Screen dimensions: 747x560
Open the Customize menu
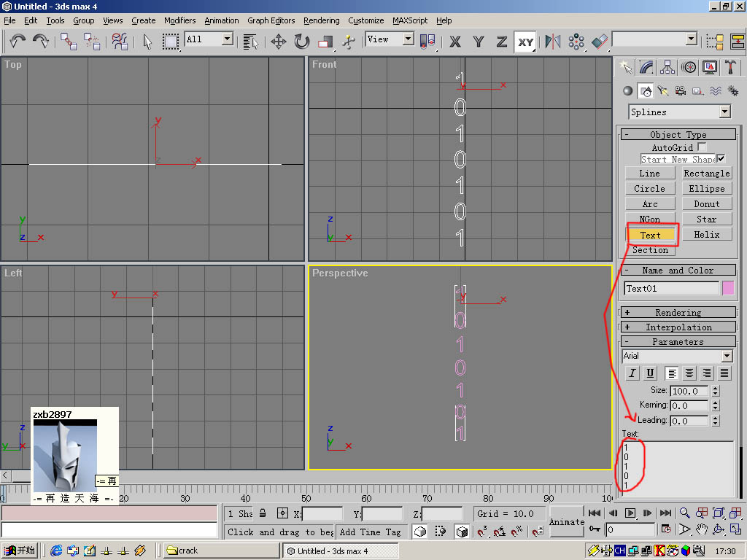[x=366, y=20]
